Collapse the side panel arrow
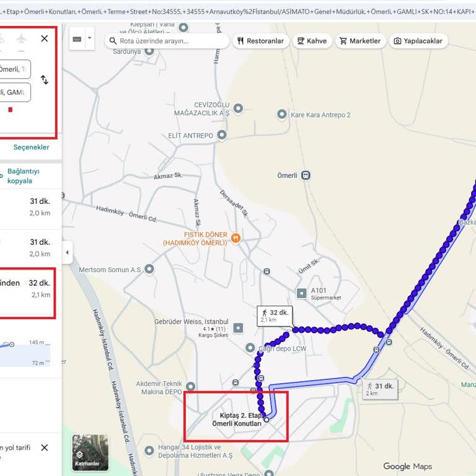This screenshot has height=476, width=476. (67, 252)
